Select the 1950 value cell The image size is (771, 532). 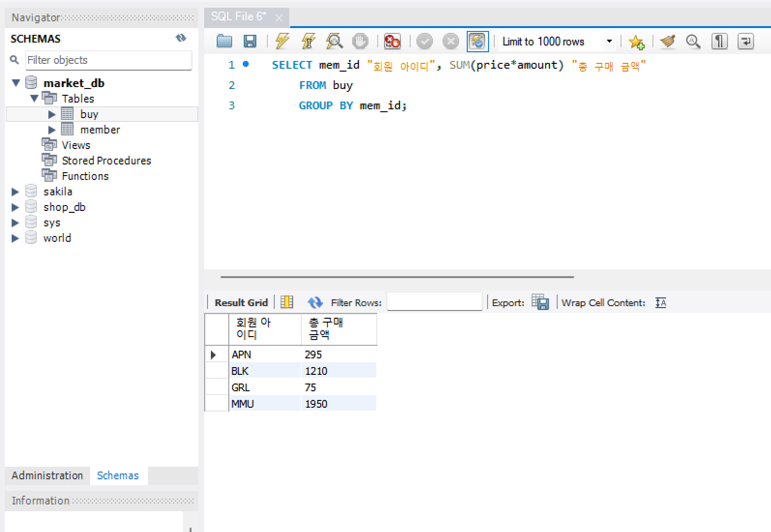[339, 404]
